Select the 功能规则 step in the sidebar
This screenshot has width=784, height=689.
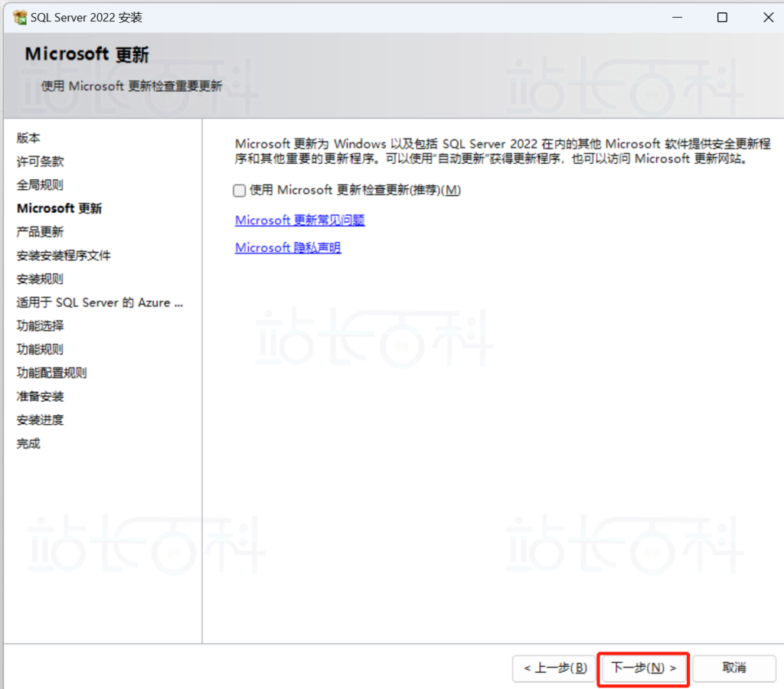40,350
